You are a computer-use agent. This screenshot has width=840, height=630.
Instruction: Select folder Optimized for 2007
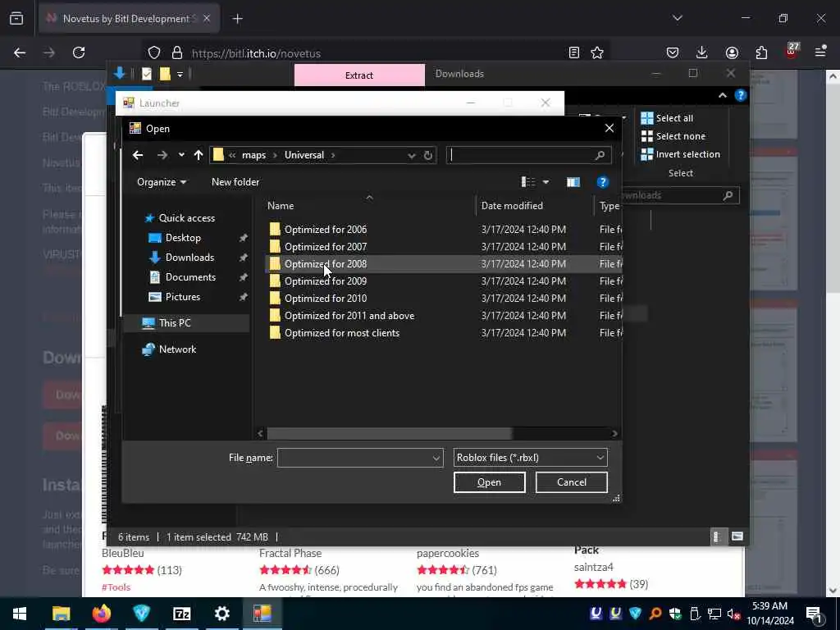(326, 246)
